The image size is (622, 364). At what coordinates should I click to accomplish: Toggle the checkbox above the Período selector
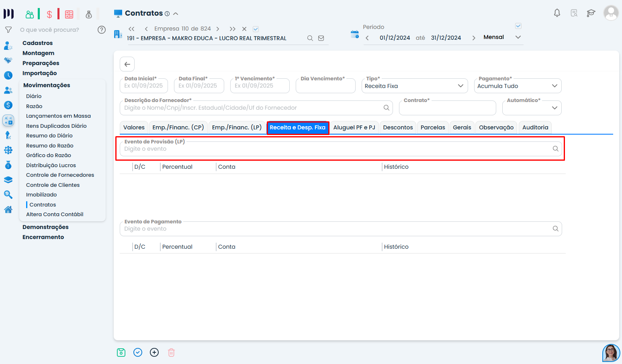[518, 26]
